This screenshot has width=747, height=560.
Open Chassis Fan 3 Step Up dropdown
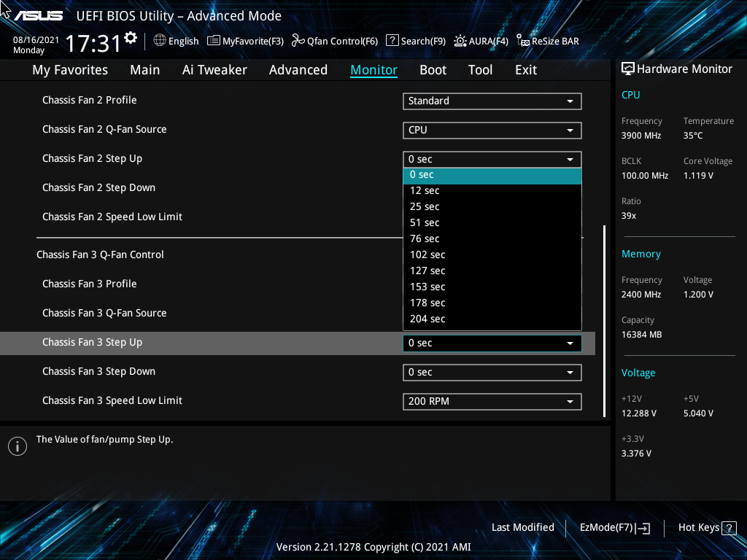pos(492,343)
